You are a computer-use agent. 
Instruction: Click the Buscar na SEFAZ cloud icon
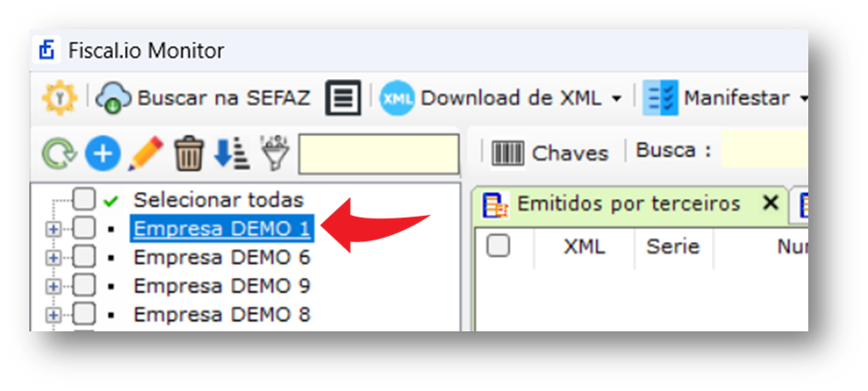pyautogui.click(x=114, y=98)
